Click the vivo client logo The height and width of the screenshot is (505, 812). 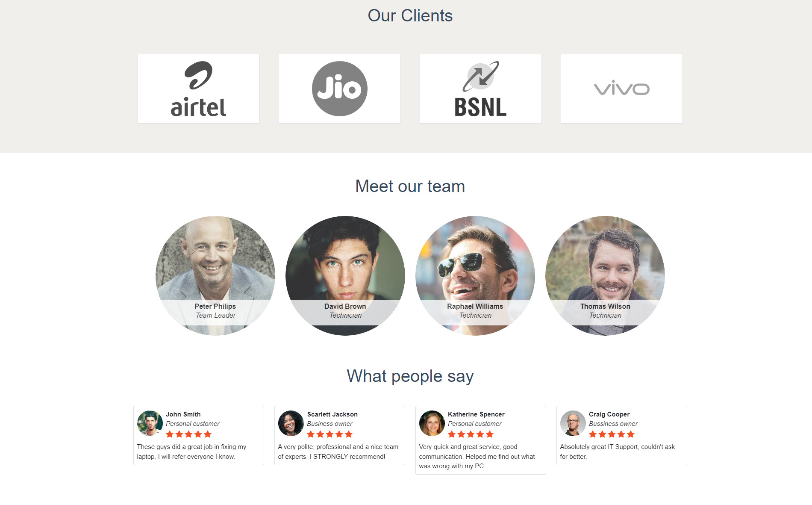pyautogui.click(x=621, y=89)
